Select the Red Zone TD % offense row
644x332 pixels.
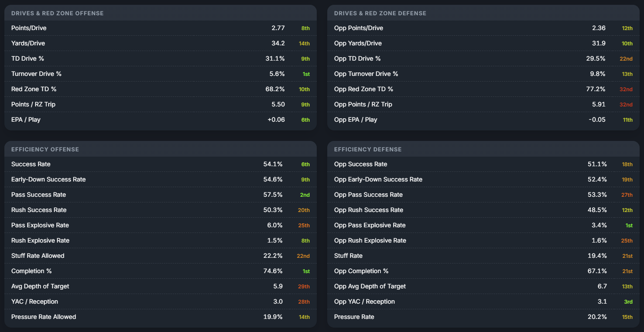(x=161, y=89)
